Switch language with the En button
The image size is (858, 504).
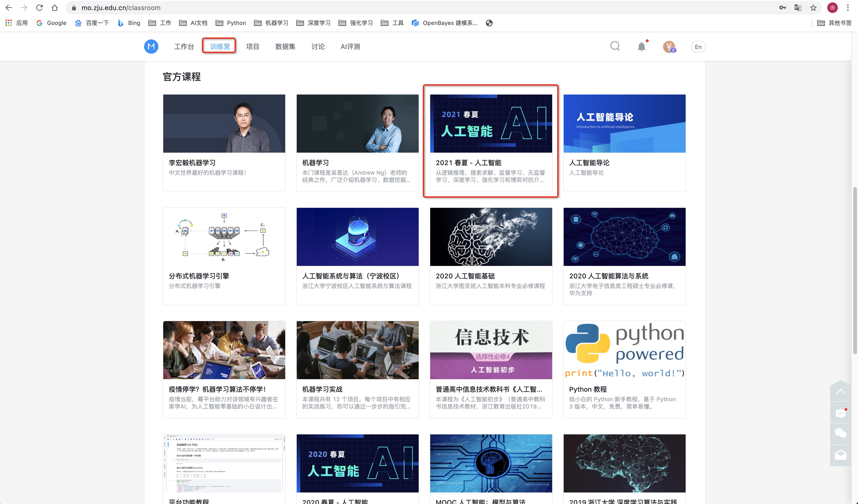point(698,47)
